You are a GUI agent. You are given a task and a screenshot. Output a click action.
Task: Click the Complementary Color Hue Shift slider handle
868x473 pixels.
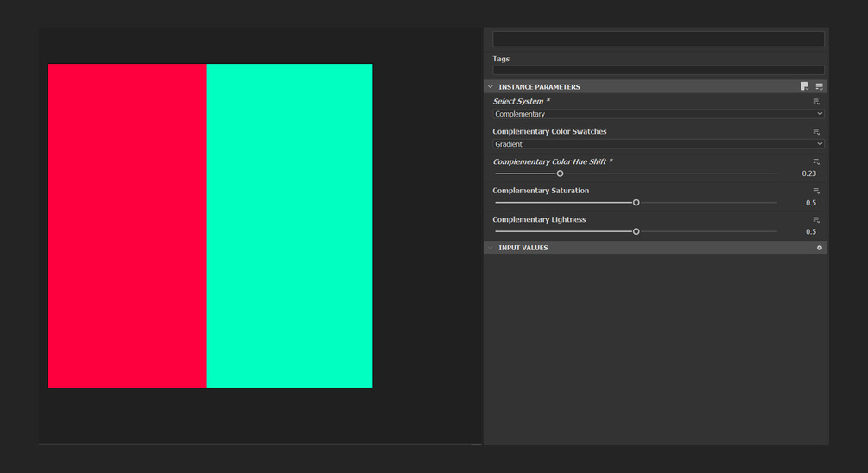[x=561, y=173]
